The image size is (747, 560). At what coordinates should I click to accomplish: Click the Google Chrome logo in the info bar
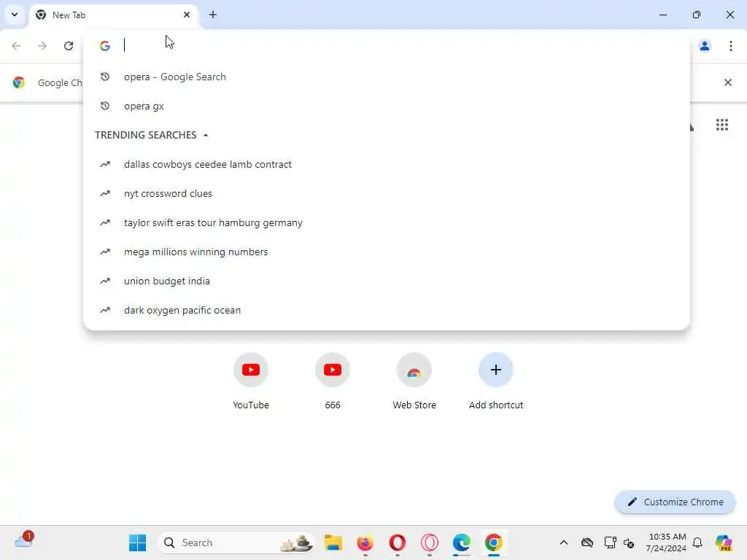(18, 82)
